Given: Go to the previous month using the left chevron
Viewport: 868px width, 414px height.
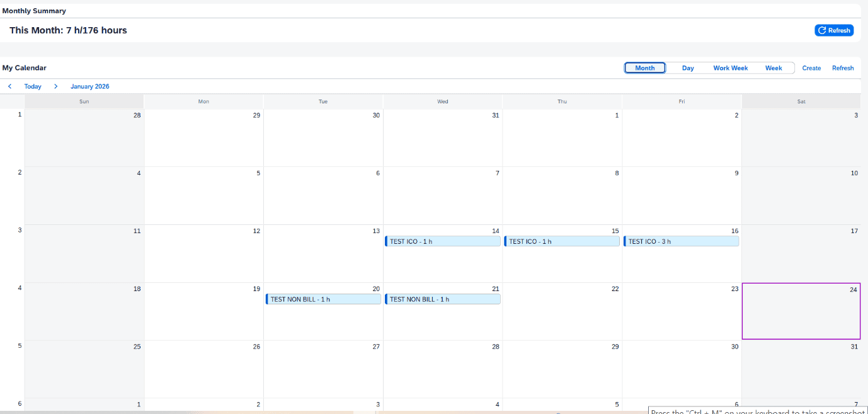Looking at the screenshot, I should [x=9, y=86].
